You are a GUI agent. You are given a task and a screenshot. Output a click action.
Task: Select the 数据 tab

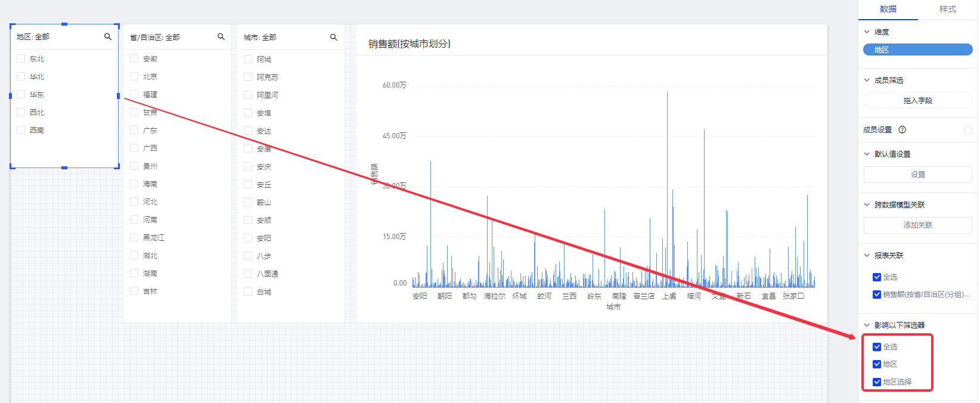(x=888, y=10)
